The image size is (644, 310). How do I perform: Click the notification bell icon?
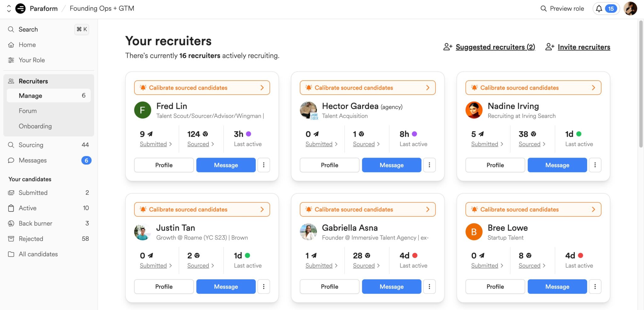(x=599, y=8)
